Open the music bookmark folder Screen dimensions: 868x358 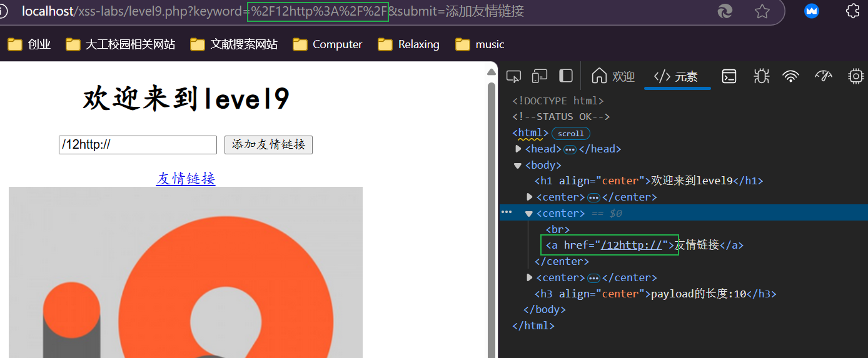[x=480, y=44]
